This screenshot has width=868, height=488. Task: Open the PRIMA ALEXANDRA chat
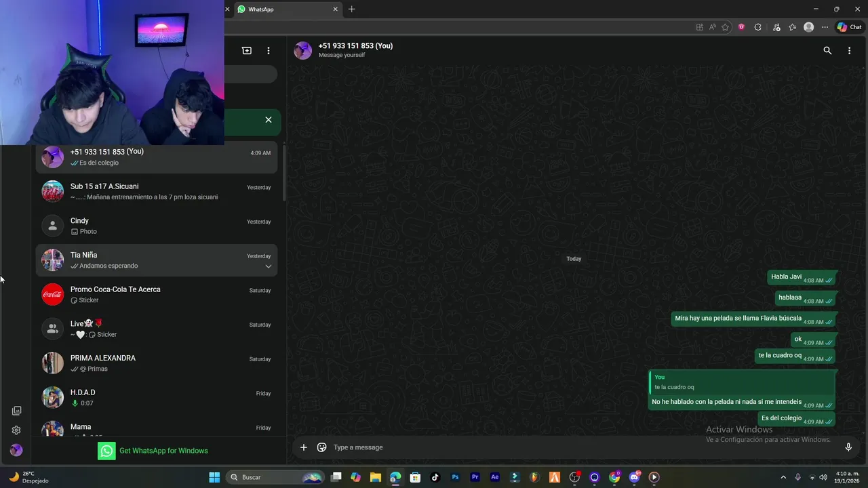(157, 363)
